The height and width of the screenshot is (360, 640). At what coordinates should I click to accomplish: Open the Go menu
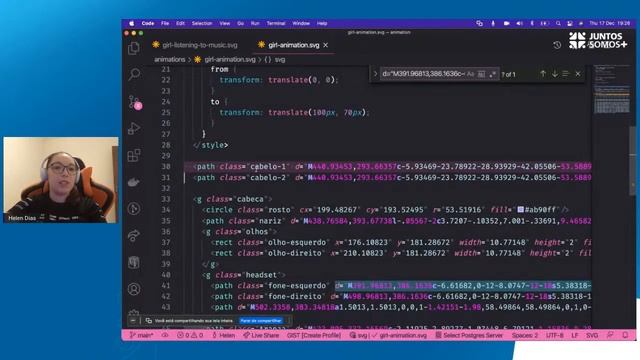240,24
